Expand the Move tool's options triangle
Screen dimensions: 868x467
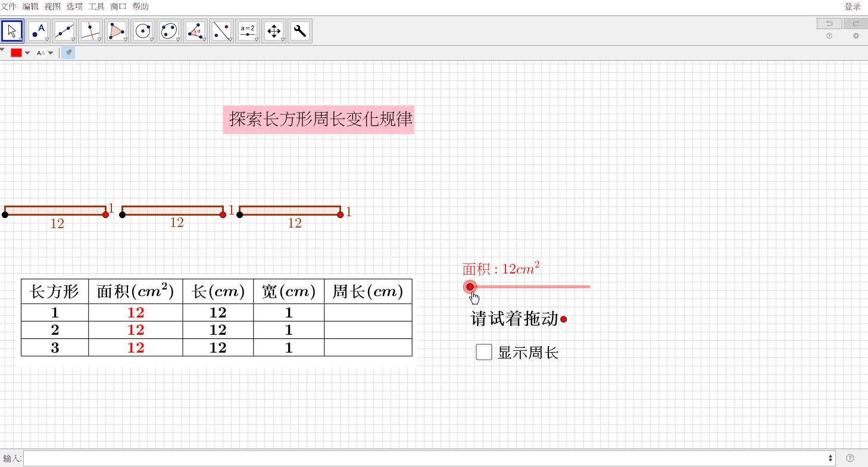coord(20,39)
